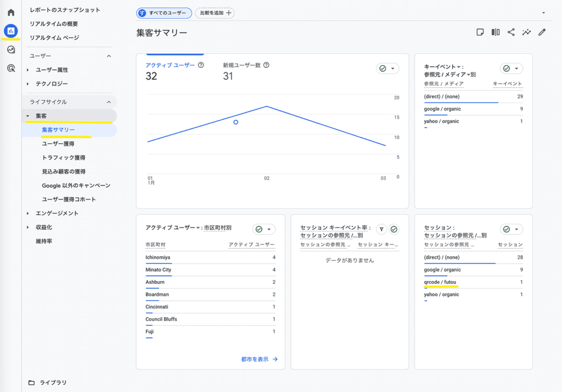Select トラフィック獲得 in the sidebar
Screen dimensions: 562x392
coord(64,158)
